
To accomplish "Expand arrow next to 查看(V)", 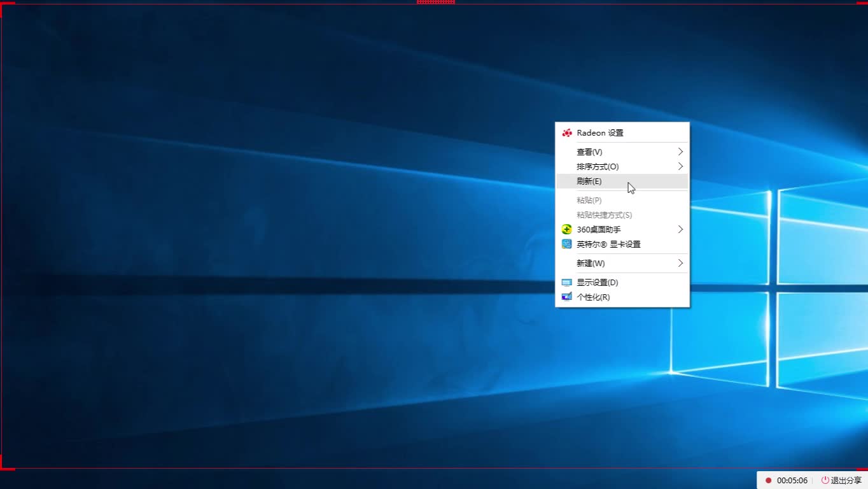I will click(x=680, y=152).
